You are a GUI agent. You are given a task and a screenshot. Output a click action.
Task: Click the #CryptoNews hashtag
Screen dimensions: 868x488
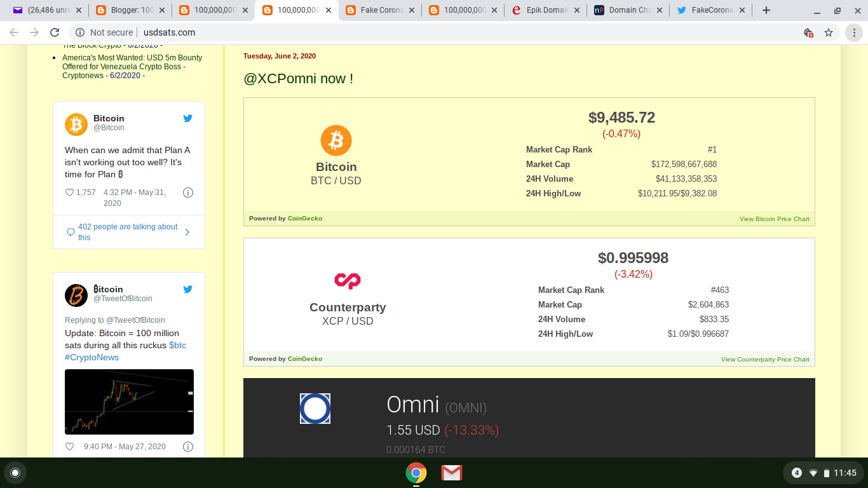pyautogui.click(x=92, y=357)
